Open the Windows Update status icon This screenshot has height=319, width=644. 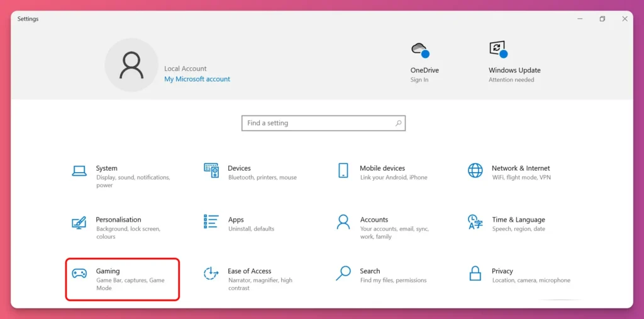tap(498, 49)
